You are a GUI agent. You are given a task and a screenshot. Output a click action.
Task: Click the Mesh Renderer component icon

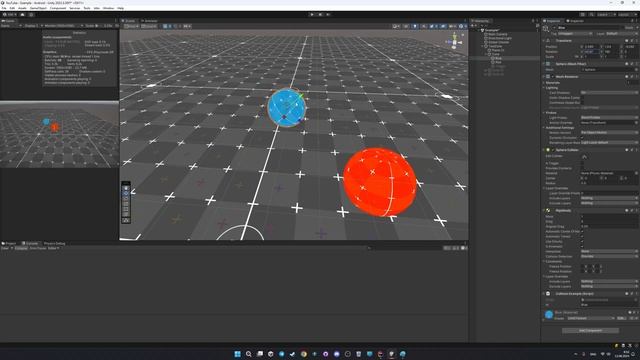click(548, 77)
